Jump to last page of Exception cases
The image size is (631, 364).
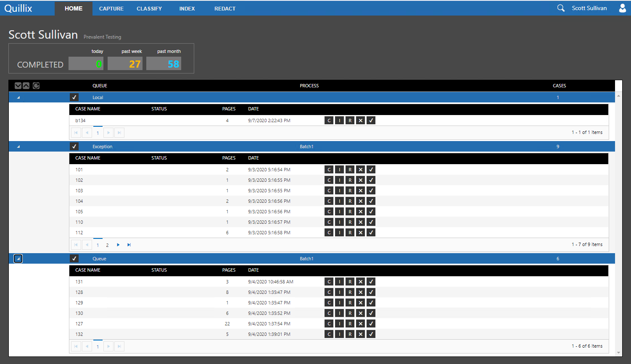click(129, 245)
